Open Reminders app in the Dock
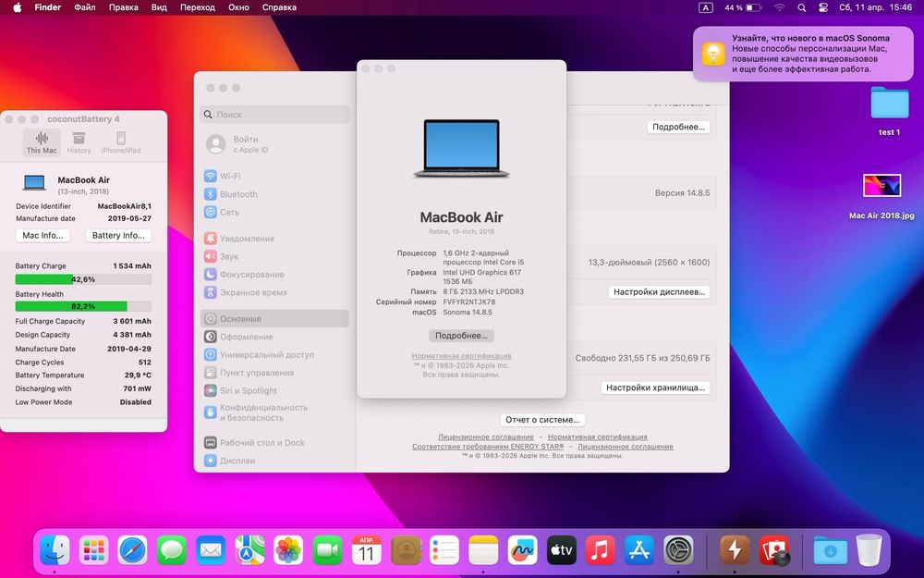 (x=444, y=551)
